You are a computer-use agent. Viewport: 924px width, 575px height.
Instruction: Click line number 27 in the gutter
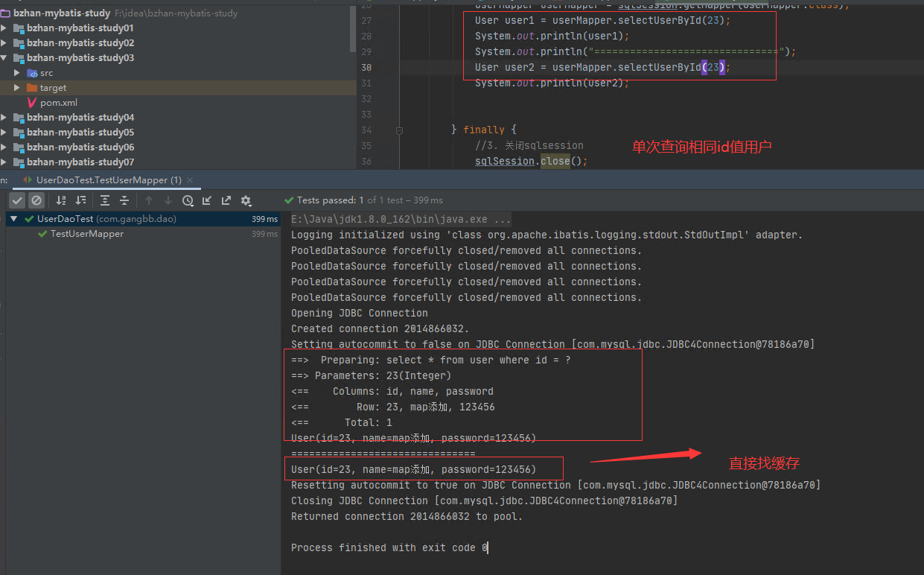pyautogui.click(x=366, y=20)
